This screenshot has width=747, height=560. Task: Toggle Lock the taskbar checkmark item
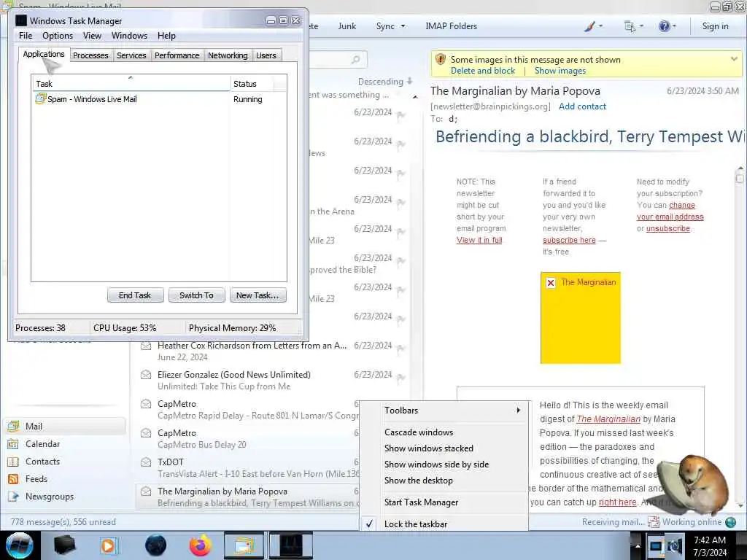[415, 524]
